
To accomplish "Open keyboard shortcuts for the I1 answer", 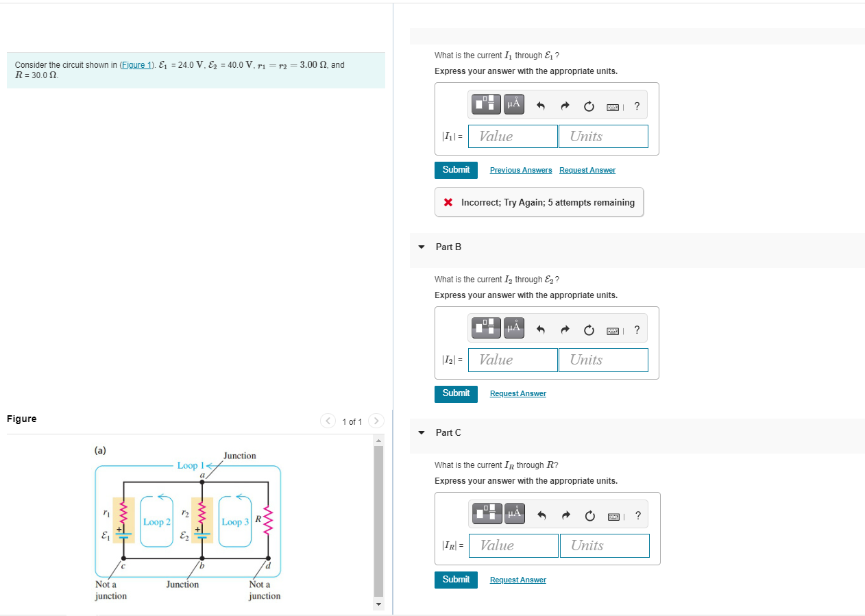I will click(x=613, y=106).
